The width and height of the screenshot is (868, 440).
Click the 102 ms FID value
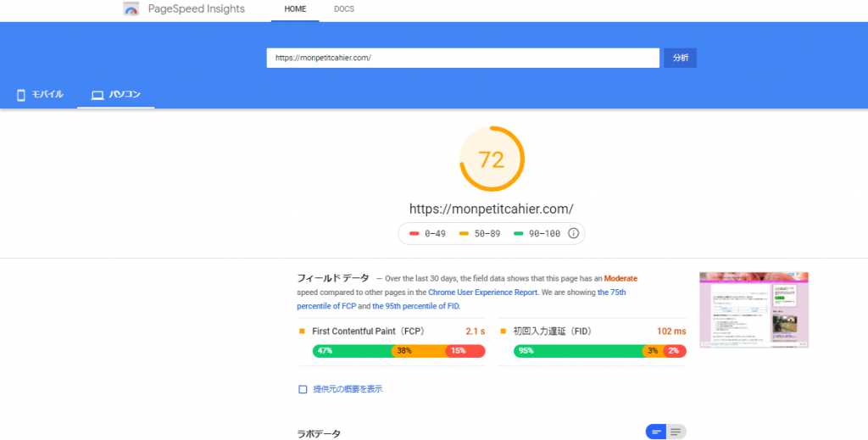click(671, 331)
